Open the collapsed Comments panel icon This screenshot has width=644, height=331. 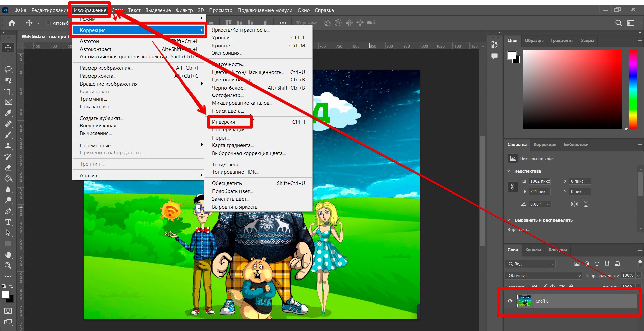494,56
